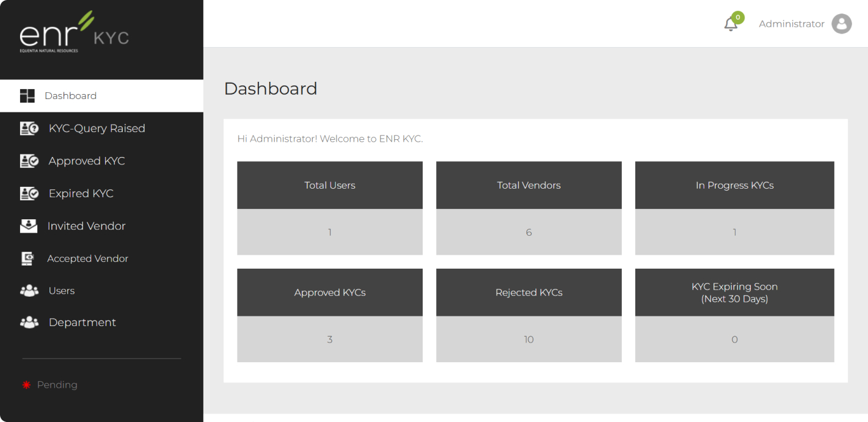Click the Dashboard grid icon
Viewport: 868px width, 422px height.
point(27,96)
